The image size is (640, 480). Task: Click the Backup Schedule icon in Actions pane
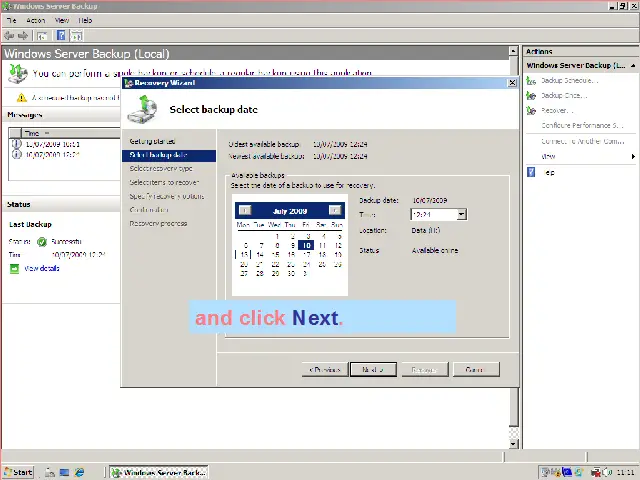531,81
